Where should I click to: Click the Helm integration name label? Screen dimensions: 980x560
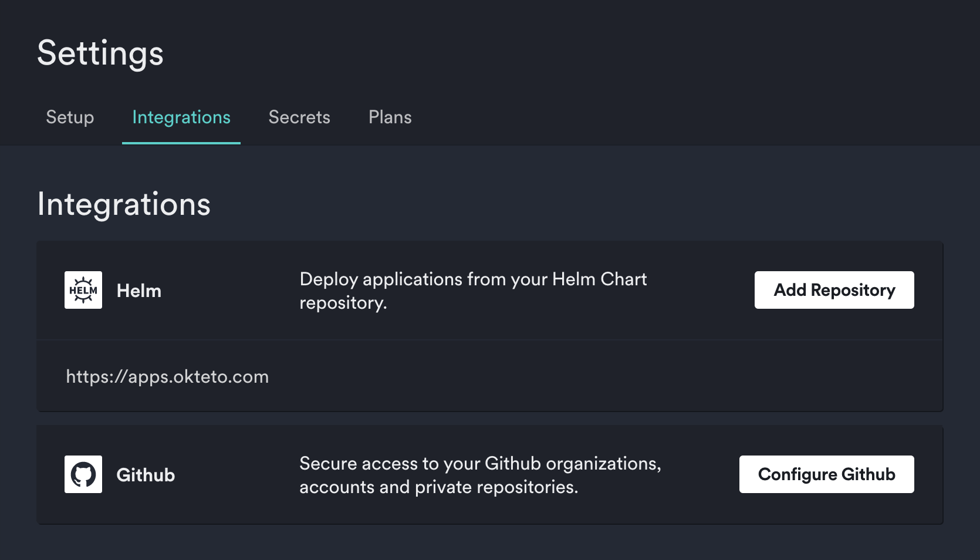tap(139, 291)
